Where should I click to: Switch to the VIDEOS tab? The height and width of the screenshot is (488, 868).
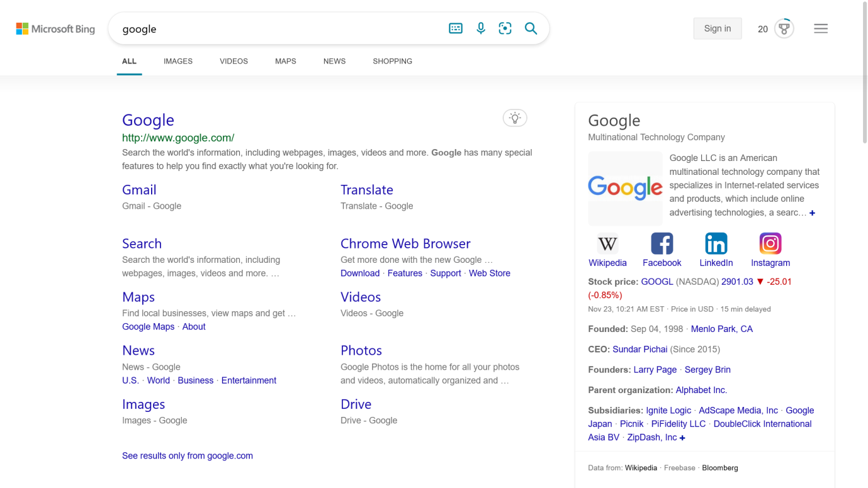pyautogui.click(x=234, y=61)
